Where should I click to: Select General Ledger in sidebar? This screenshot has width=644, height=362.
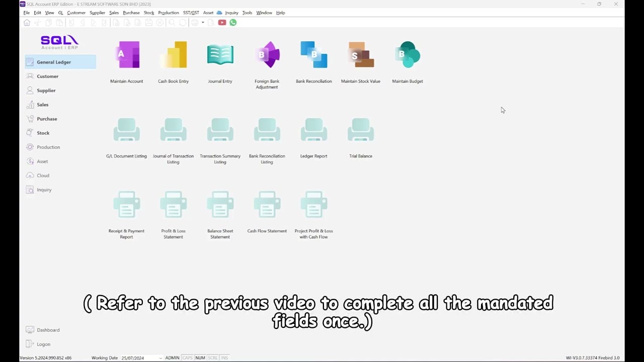[x=60, y=62]
